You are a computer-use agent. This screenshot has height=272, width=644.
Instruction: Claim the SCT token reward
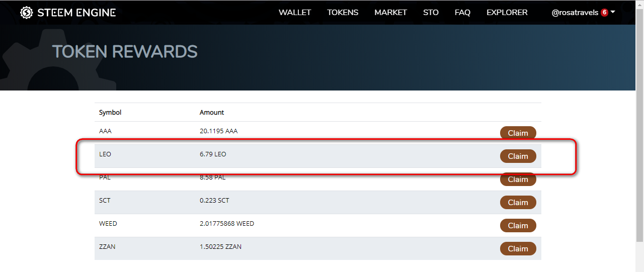click(x=518, y=203)
